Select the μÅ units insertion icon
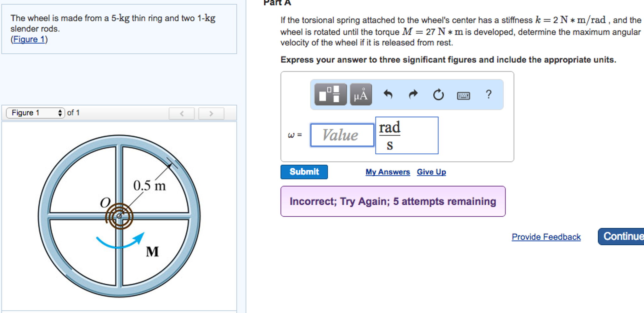 (x=360, y=94)
